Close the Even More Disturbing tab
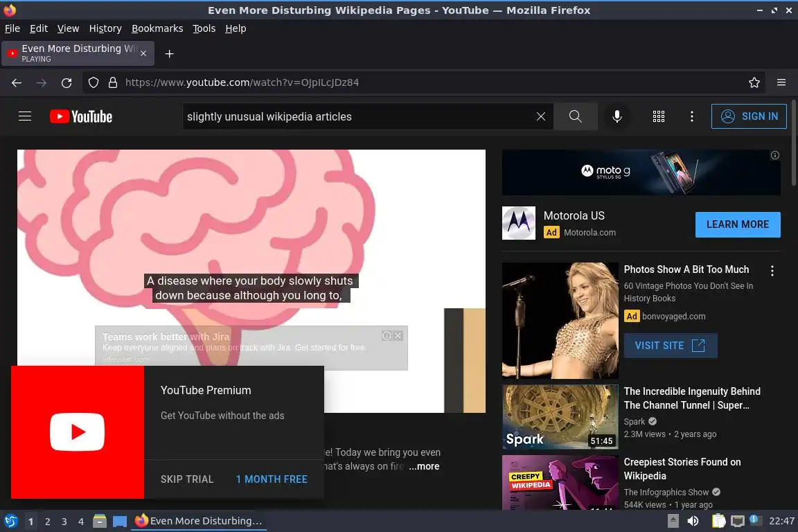This screenshot has width=798, height=532. coord(143,53)
